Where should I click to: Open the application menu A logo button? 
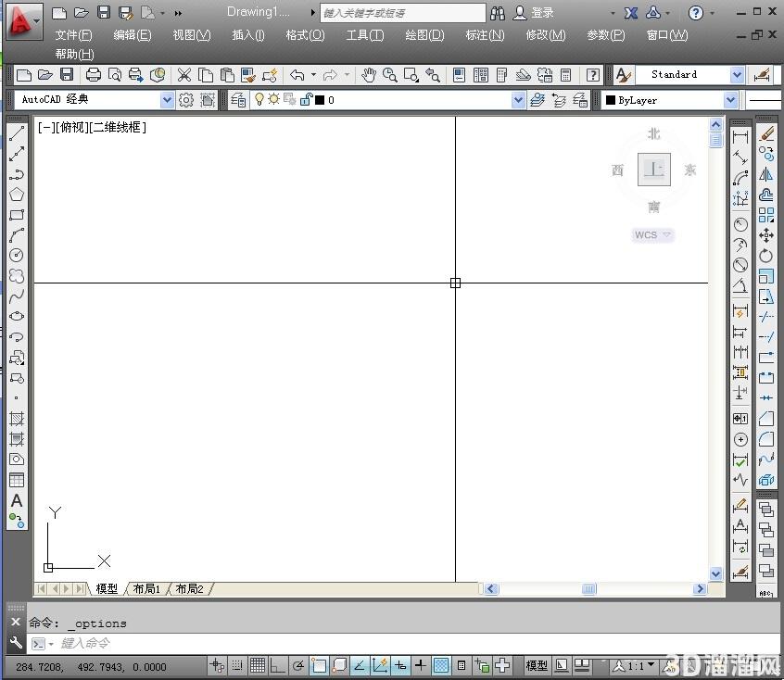[23, 21]
